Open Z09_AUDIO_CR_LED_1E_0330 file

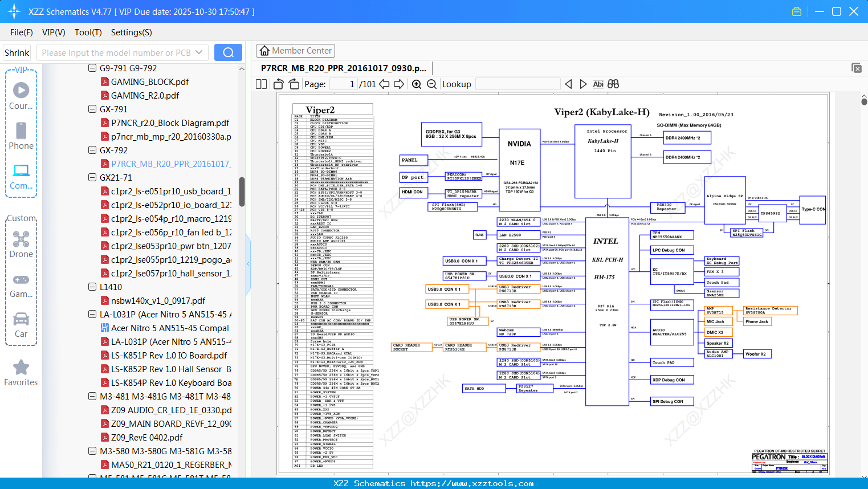click(x=171, y=410)
